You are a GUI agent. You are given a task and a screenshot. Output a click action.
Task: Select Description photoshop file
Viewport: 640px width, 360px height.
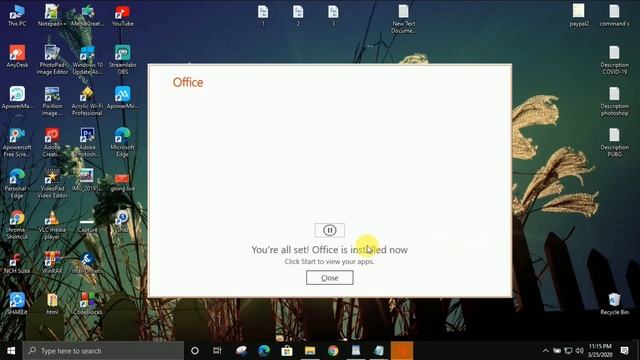614,101
